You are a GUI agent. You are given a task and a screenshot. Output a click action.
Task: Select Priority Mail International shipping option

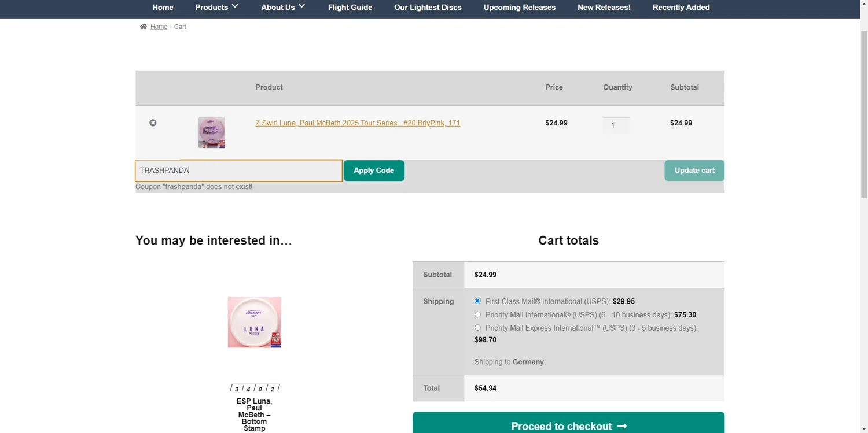[x=477, y=315]
